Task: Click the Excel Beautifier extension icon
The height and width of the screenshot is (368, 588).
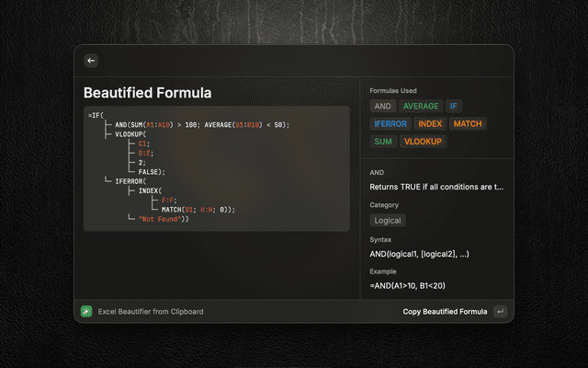Action: [x=86, y=312]
